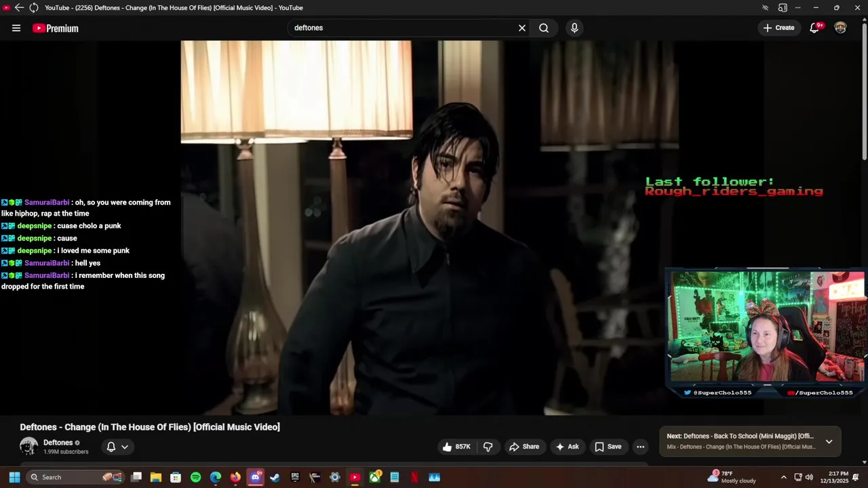Select the video title text
This screenshot has height=488, width=868.
(x=150, y=427)
